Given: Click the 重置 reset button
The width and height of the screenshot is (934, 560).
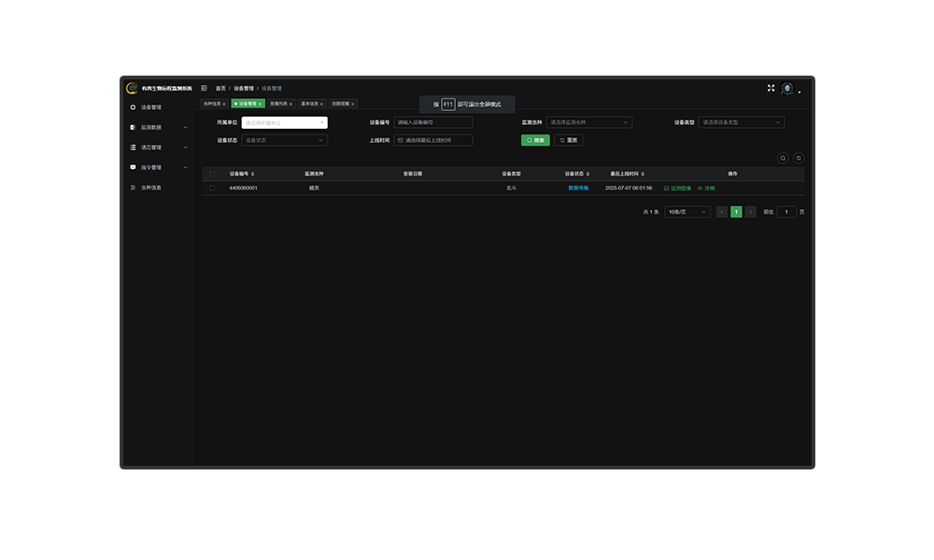Looking at the screenshot, I should (x=568, y=140).
